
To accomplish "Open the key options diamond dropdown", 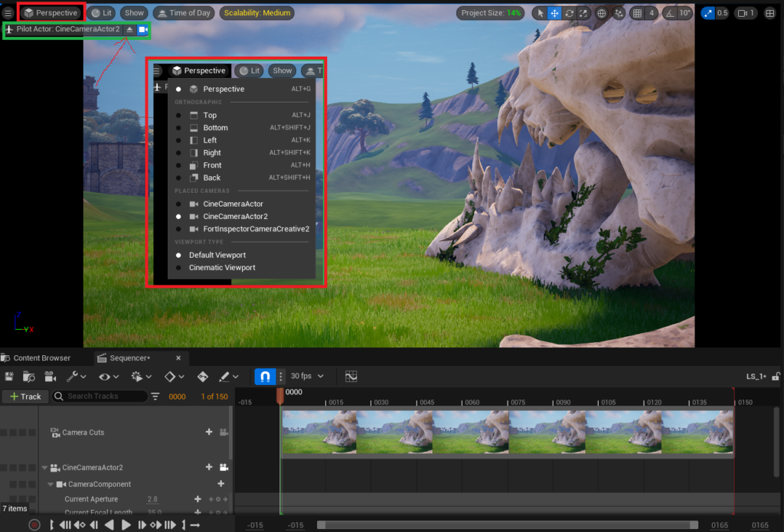I will tap(175, 377).
